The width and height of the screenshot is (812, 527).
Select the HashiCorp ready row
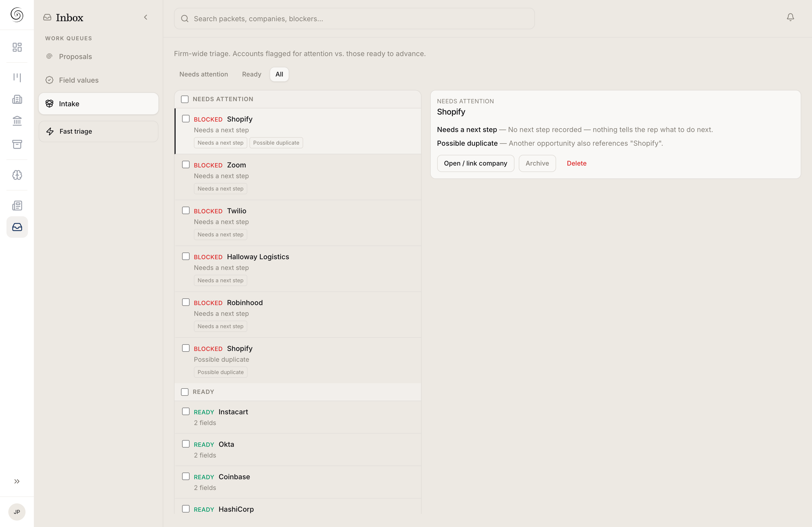(298, 506)
